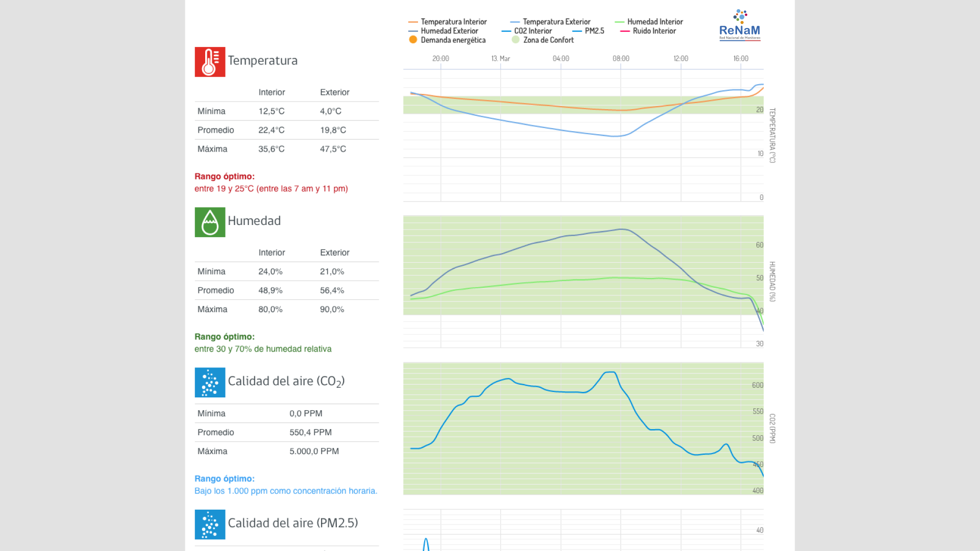Click exterior minimum humidity 21,0%
980x551 pixels.
[332, 271]
